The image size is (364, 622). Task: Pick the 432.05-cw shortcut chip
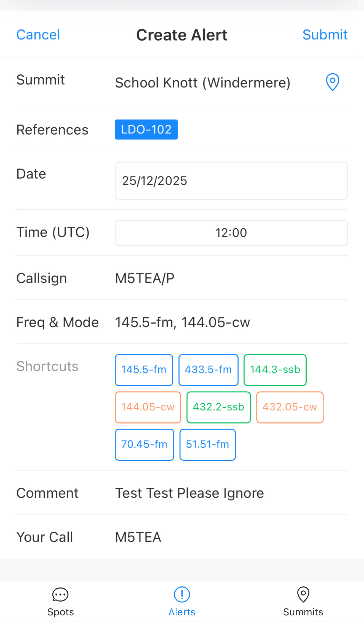pyautogui.click(x=290, y=407)
